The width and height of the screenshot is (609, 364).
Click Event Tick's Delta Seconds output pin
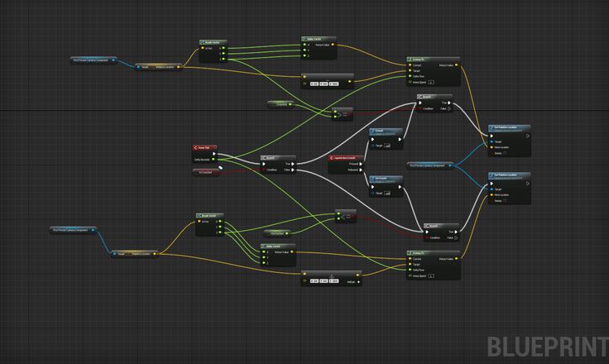pos(213,160)
